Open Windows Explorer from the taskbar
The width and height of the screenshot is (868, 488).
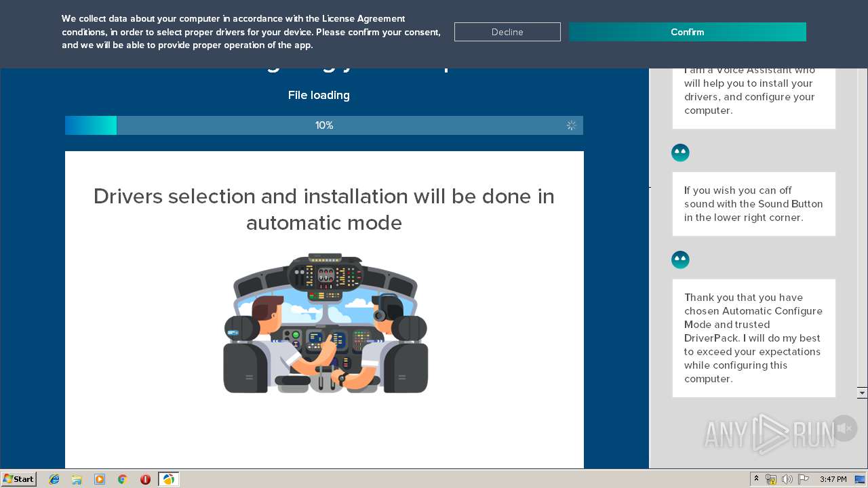[x=77, y=479]
